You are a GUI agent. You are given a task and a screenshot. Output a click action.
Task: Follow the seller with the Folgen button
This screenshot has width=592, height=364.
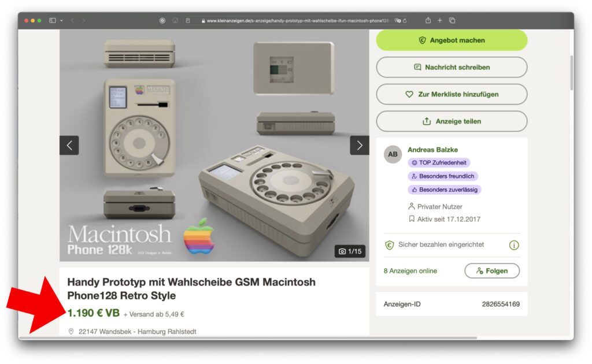coord(492,271)
